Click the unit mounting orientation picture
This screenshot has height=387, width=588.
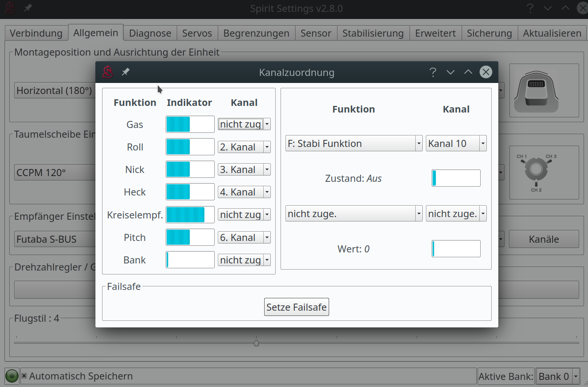pyautogui.click(x=544, y=90)
